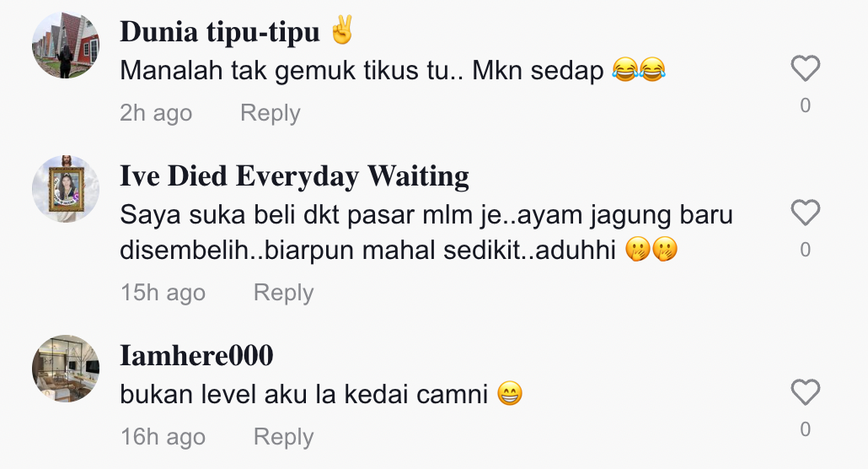Viewport: 868px width, 469px height.
Task: Click the victory hand emoji beside username
Action: click(341, 30)
